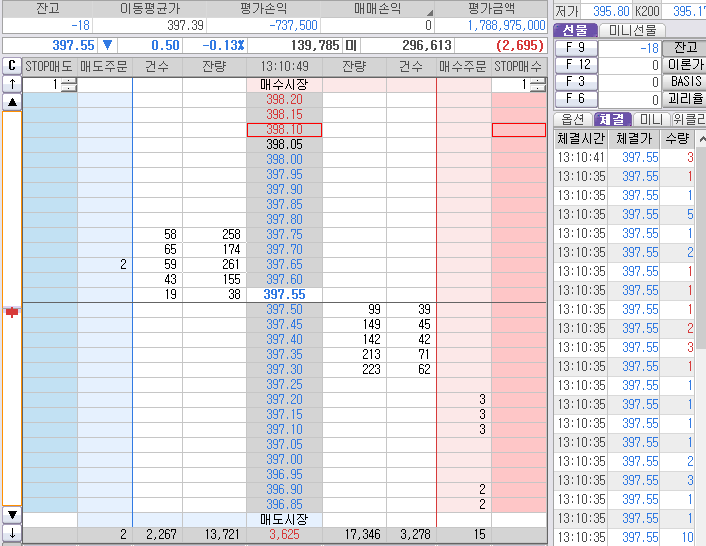Open the 위클리 tab

coord(688,119)
